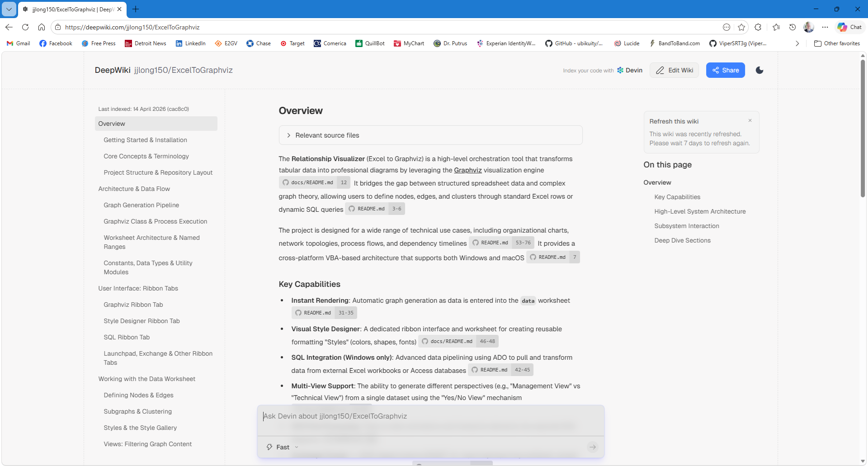This screenshot has width=868, height=467.
Task: Open the browser history icon
Action: click(x=793, y=27)
